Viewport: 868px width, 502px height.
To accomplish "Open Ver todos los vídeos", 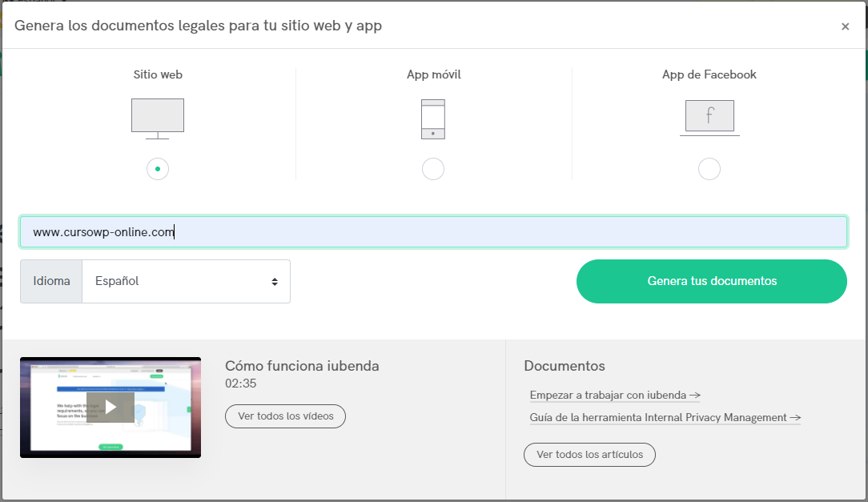I will click(x=285, y=416).
